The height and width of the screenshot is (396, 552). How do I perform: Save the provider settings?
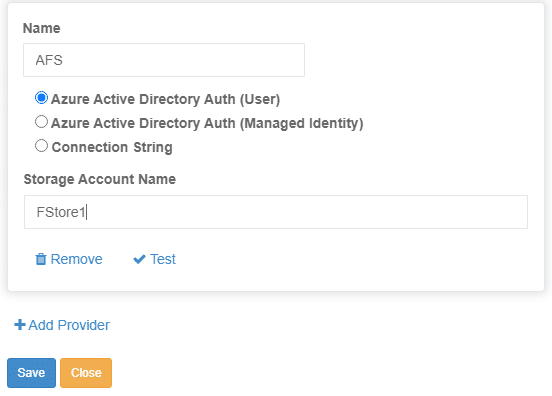31,373
